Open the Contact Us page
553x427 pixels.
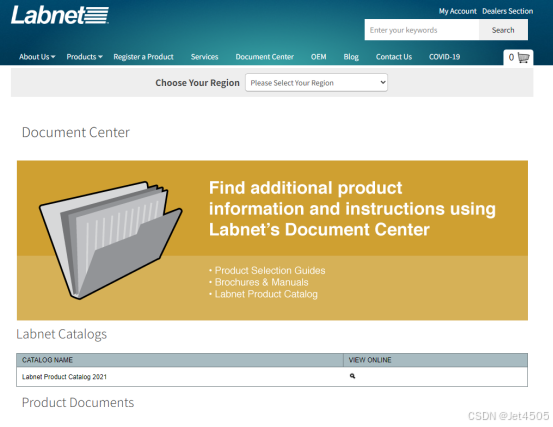coord(394,57)
